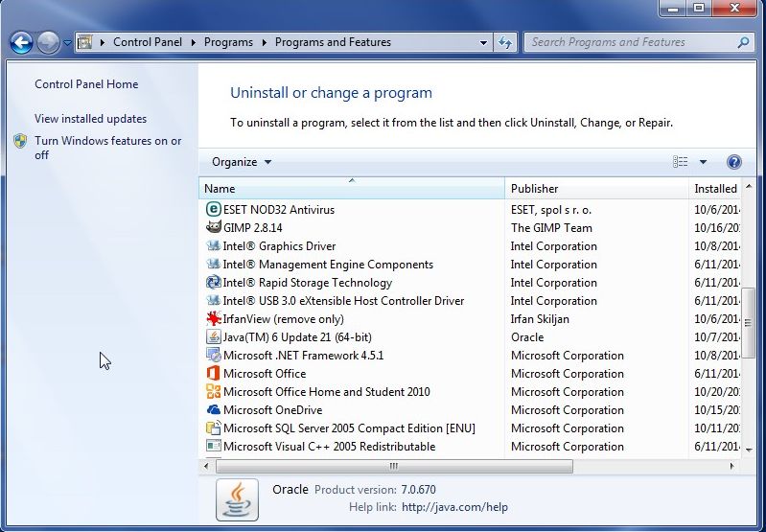Sort the list by the Publisher column
Screen dimensions: 766x532
[596, 189]
